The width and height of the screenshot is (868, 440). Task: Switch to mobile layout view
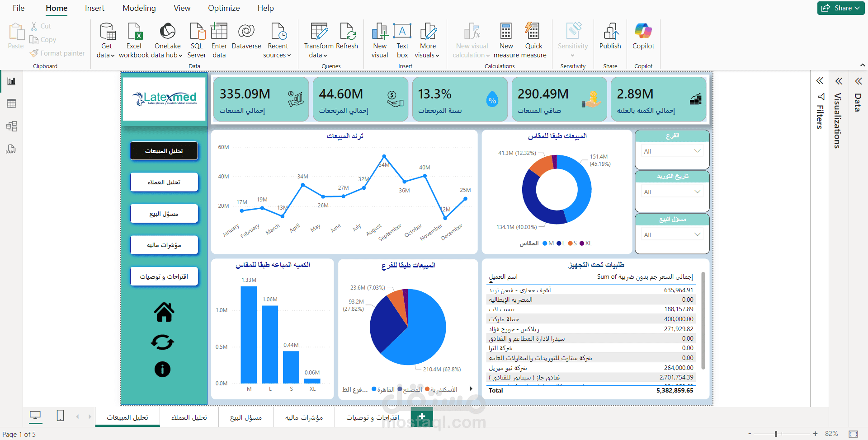[x=60, y=415]
